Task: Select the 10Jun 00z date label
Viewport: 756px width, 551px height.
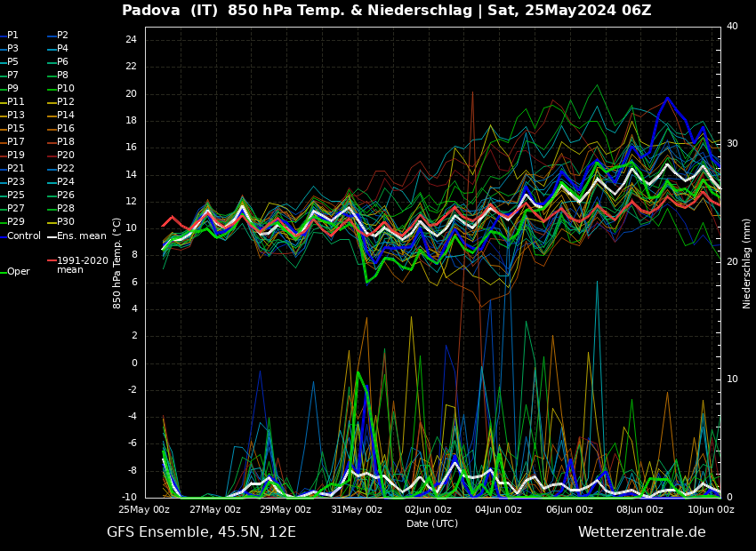Action: (x=711, y=509)
